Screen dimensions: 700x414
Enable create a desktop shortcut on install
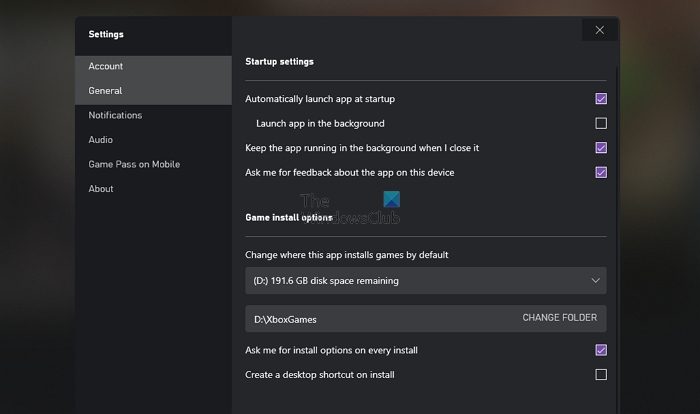pyautogui.click(x=601, y=375)
